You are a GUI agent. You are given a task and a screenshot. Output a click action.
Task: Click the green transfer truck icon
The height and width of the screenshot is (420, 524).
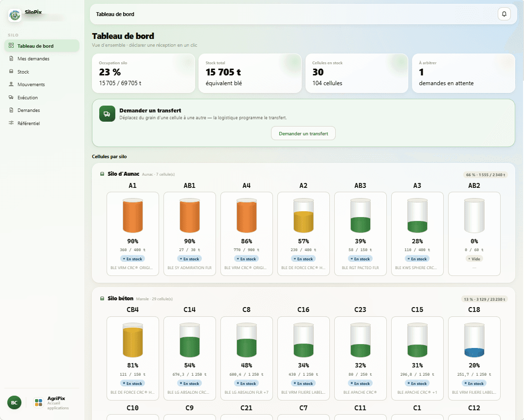tap(107, 114)
